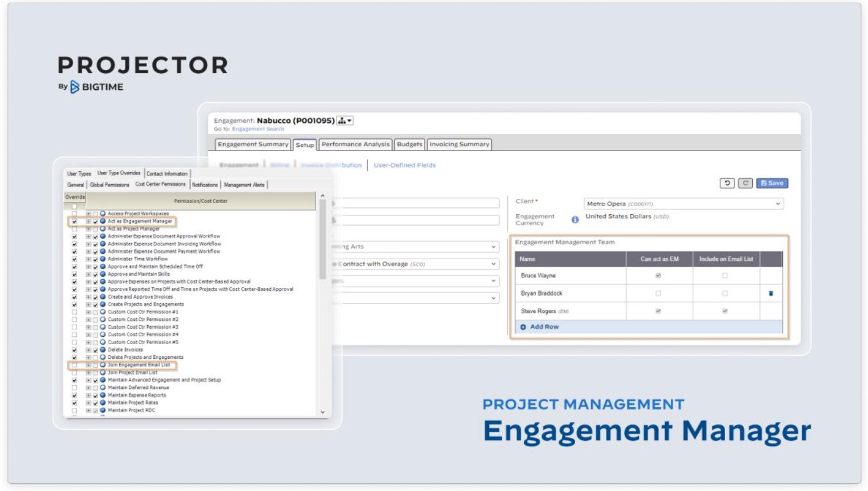The height and width of the screenshot is (491, 868).
Task: Click the circle icon for Create Projects and Engagements
Action: click(103, 305)
